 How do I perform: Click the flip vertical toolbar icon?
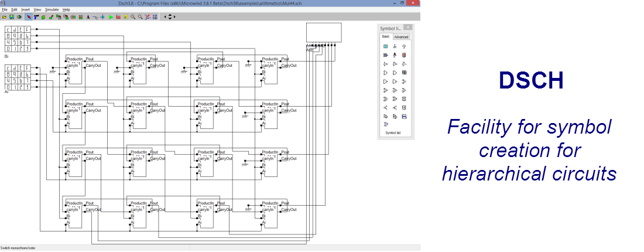(x=81, y=17)
